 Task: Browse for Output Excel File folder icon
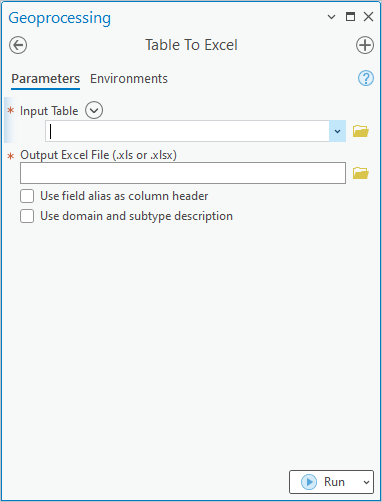pyautogui.click(x=361, y=173)
